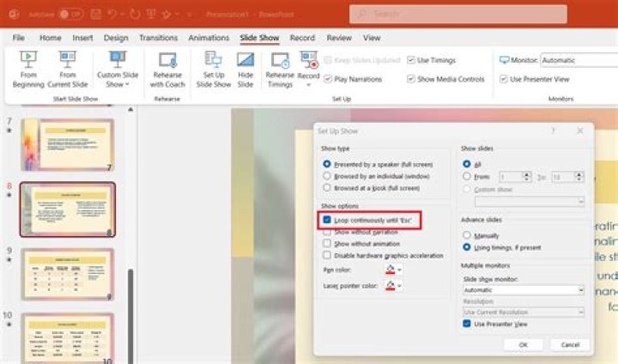The height and width of the screenshot is (364, 618).
Task: Select Using timings, if present option
Action: tap(467, 247)
